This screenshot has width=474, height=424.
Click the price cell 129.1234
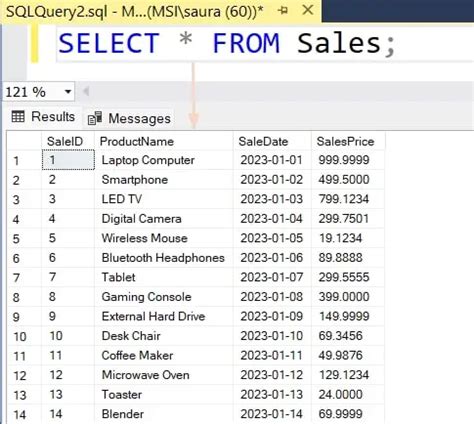(348, 375)
